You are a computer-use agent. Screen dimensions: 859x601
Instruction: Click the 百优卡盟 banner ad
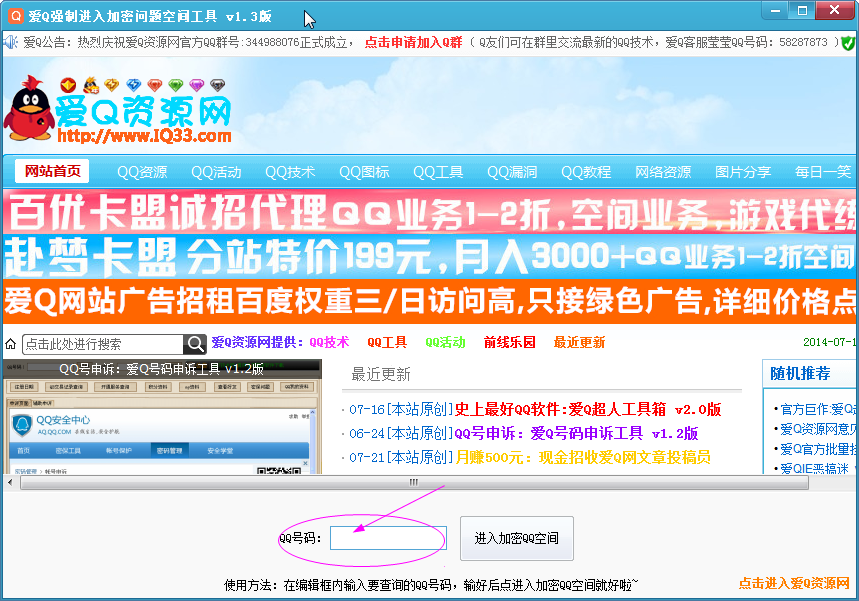(430, 212)
